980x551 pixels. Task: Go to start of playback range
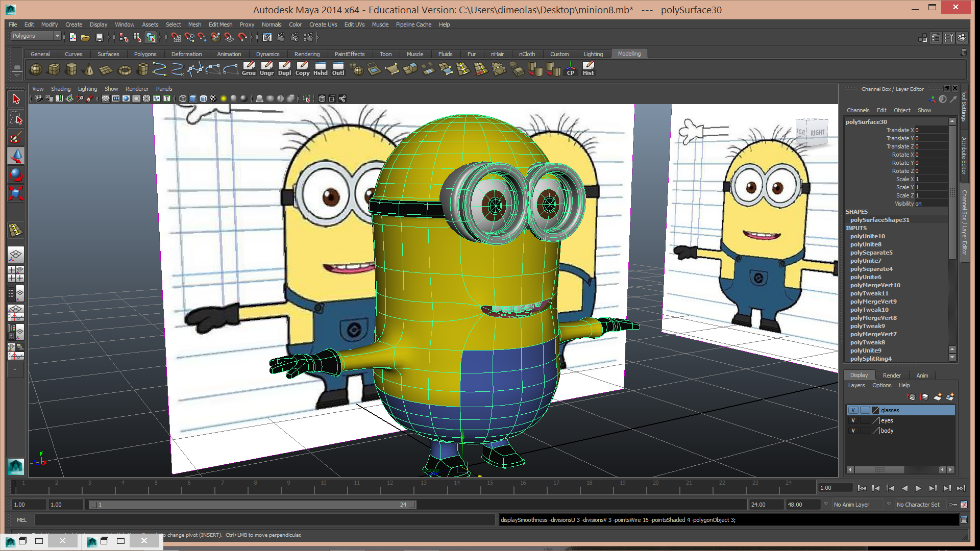click(x=862, y=488)
